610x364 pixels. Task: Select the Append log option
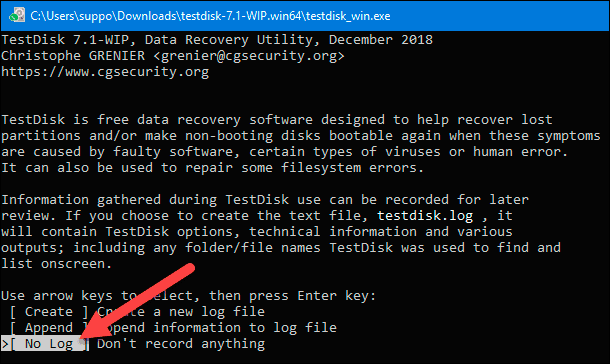tap(49, 328)
